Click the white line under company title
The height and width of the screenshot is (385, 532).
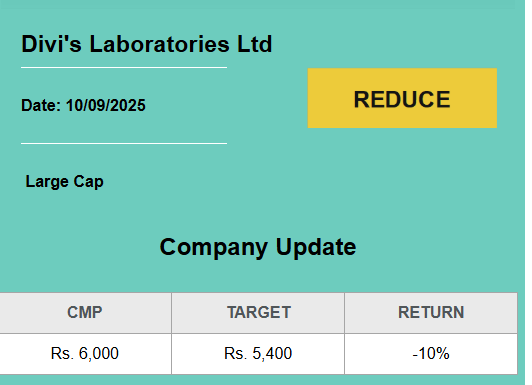point(124,68)
